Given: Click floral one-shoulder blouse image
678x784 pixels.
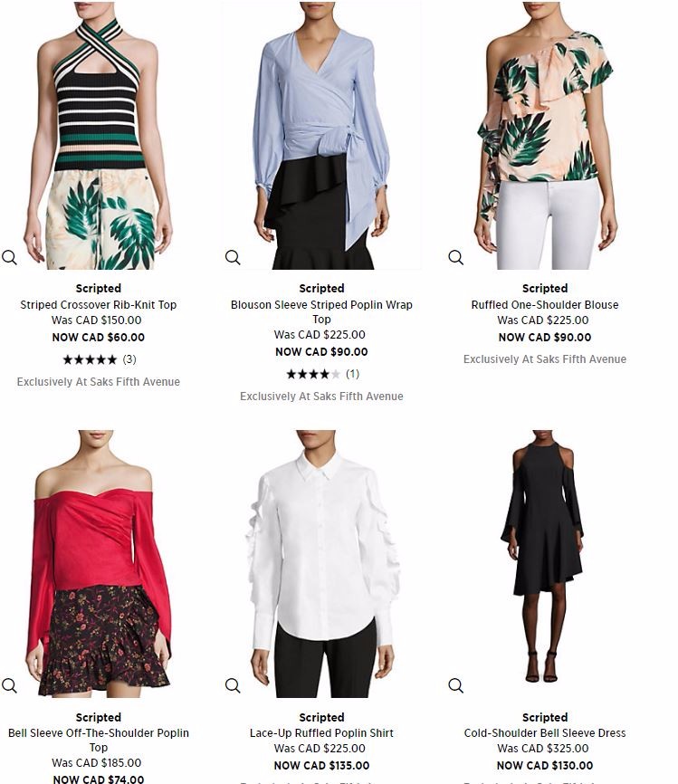Looking at the screenshot, I should click(x=545, y=136).
